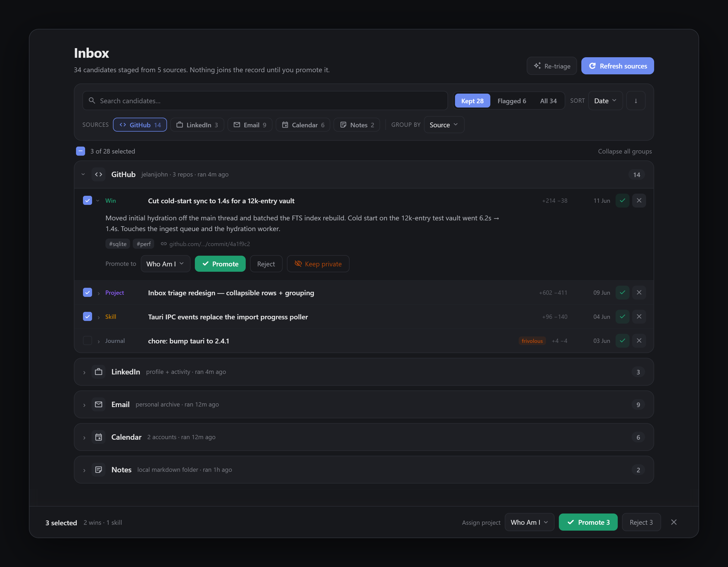
Task: Click the LinkedIn group briefcase icon
Action: (99, 372)
